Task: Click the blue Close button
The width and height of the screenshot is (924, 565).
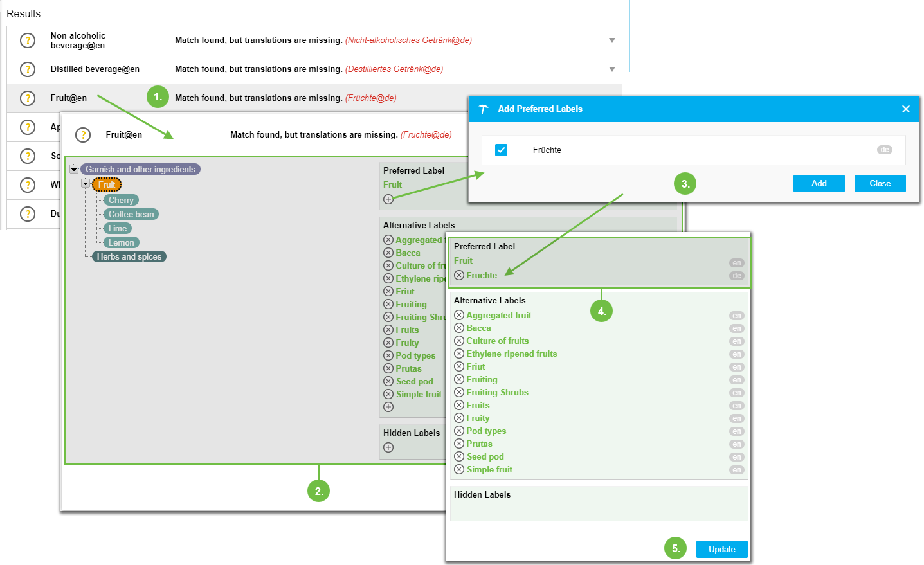Action: click(x=880, y=183)
